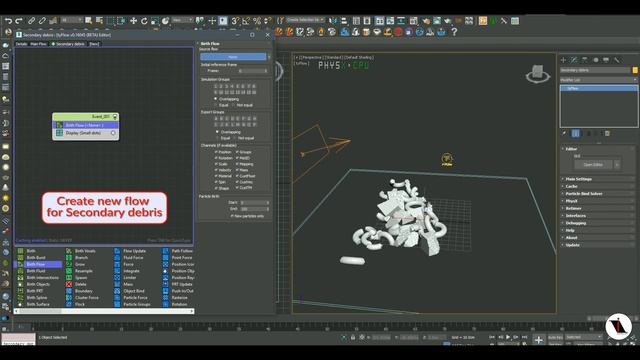The image size is (640, 360).
Task: Select the Particle Force operator in list
Action: tap(136, 298)
